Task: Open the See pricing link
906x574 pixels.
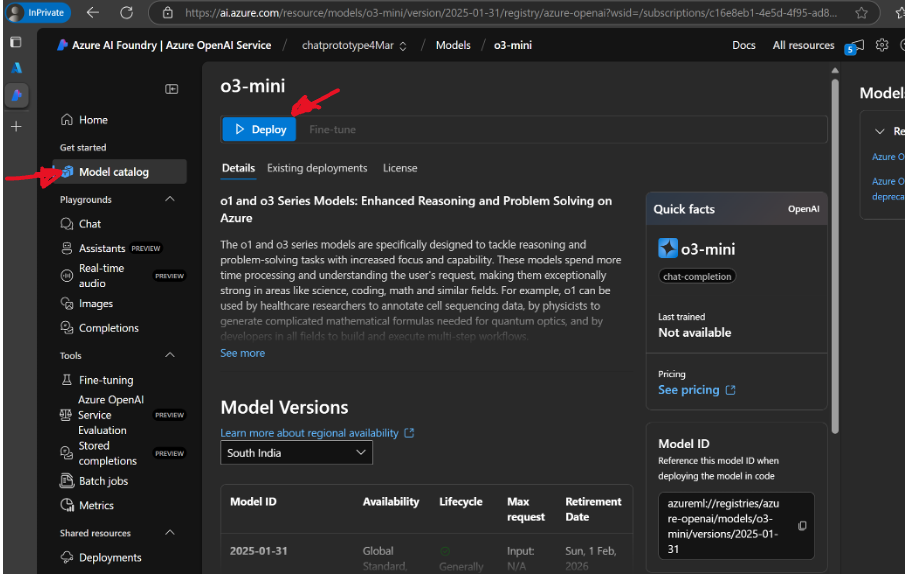Action: pos(696,390)
